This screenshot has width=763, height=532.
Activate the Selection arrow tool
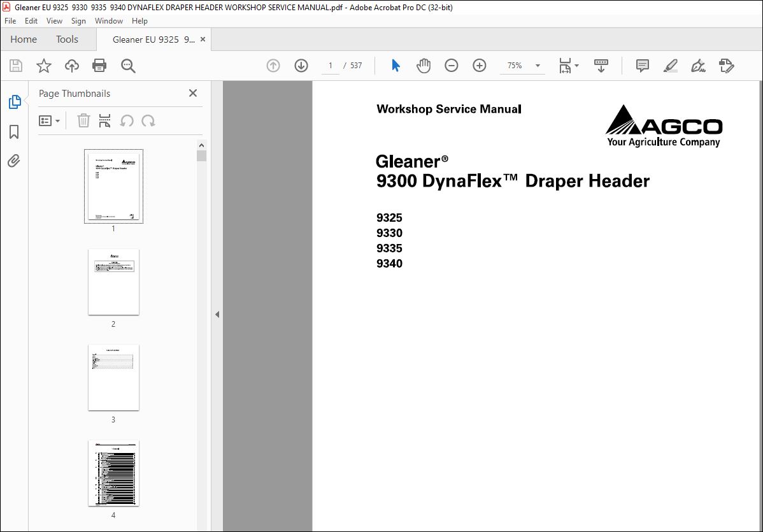(x=396, y=65)
